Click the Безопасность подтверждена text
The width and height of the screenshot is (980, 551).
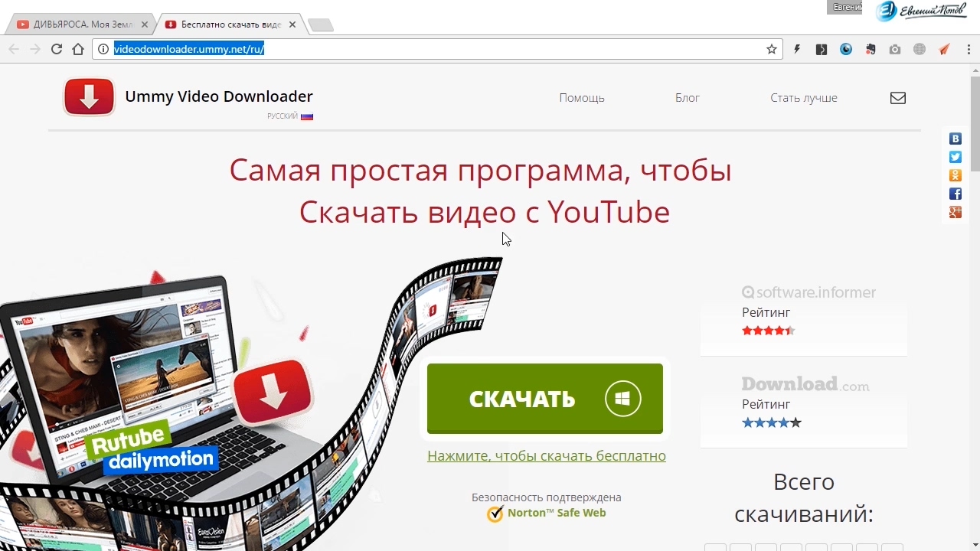coord(547,497)
